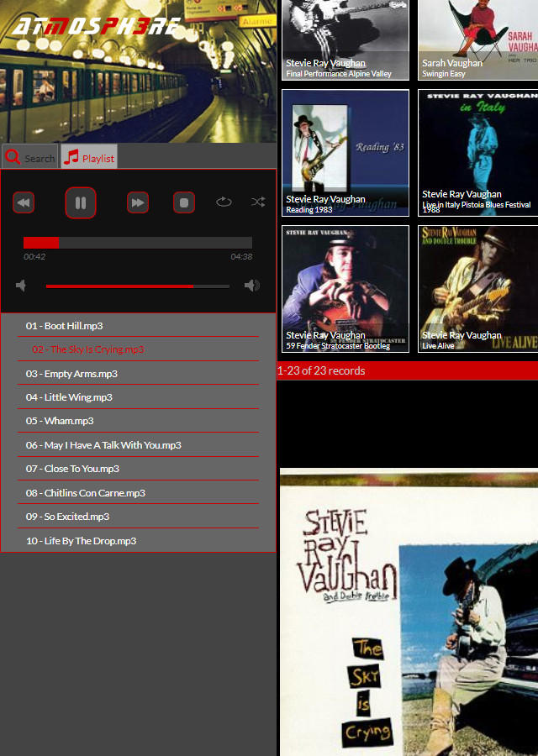Select 06 - May I Have A Talk With You.mp3

[x=138, y=445]
